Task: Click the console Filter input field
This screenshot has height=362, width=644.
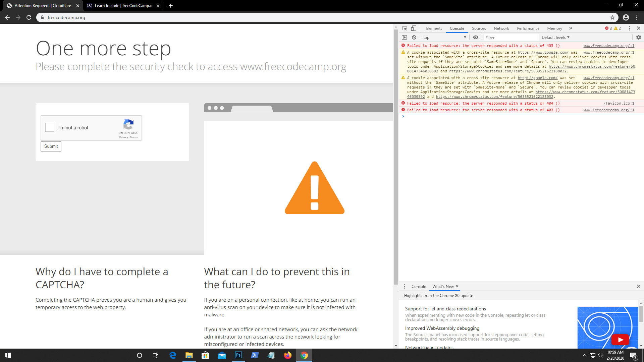Action: (x=511, y=38)
